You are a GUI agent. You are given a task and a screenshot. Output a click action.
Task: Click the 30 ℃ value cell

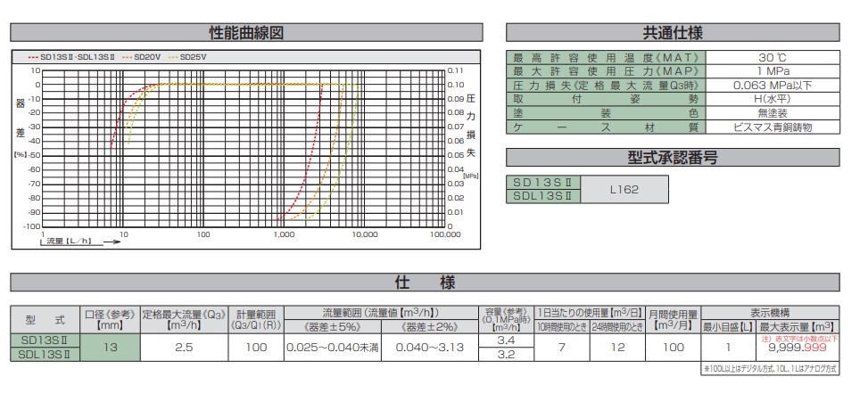pos(773,58)
